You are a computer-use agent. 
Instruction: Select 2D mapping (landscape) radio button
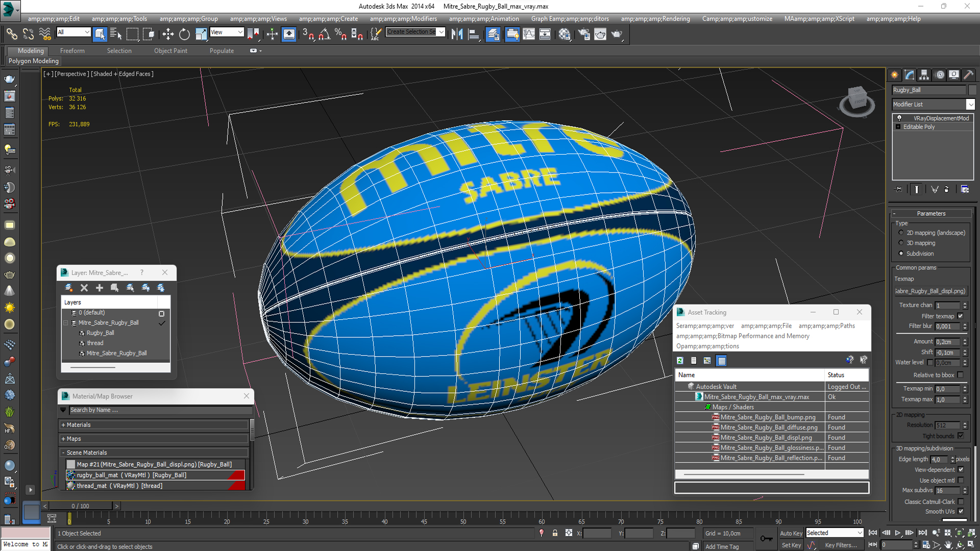click(901, 233)
